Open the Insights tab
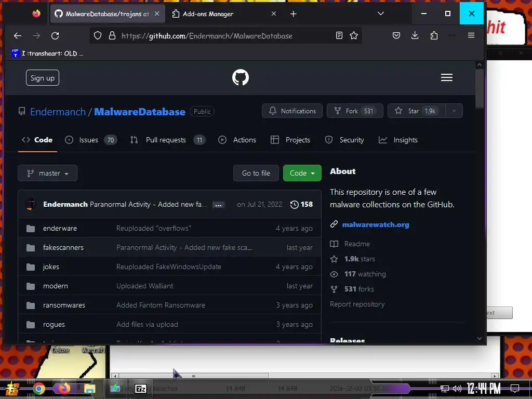Screen dimensions: 532x399 pos(398,140)
